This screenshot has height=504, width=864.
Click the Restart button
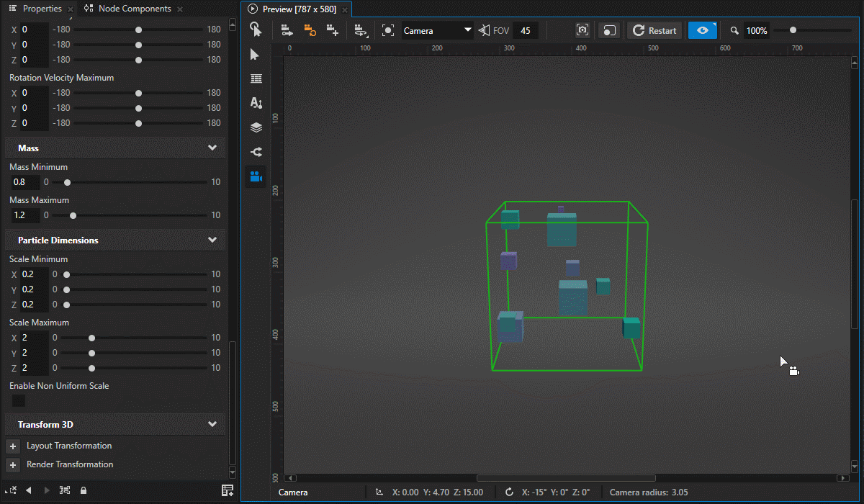tap(654, 30)
